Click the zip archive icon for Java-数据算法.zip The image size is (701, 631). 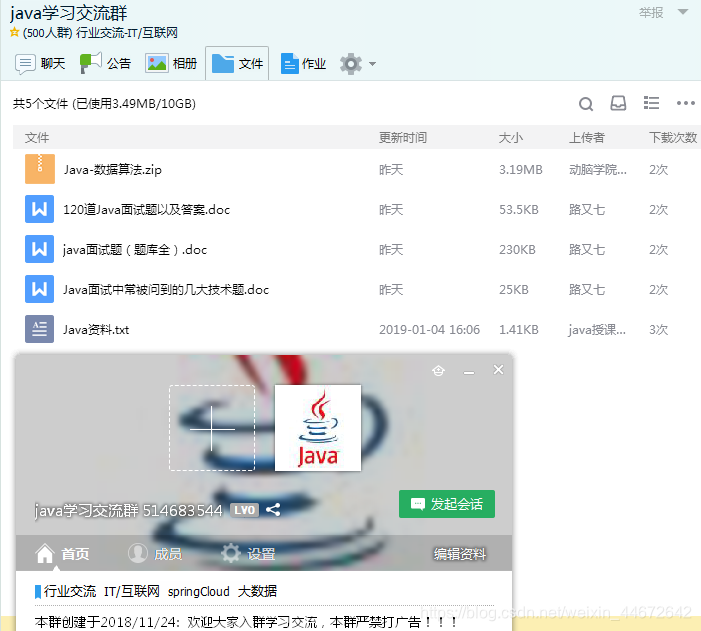[x=40, y=169]
